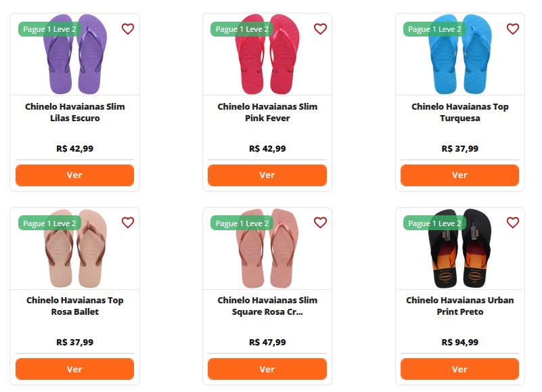
Task: Open Chinelo Havaianas Top Rosa Ballet title
Action: [74, 306]
